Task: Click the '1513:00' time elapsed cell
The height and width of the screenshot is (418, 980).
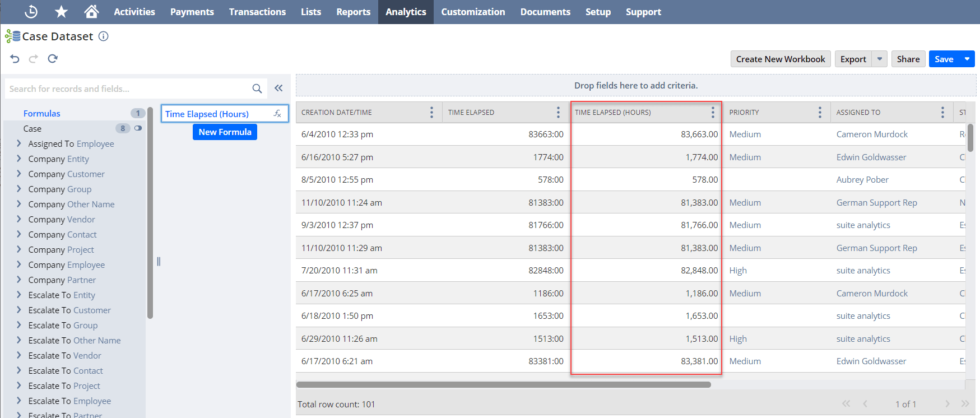Action: [506, 339]
